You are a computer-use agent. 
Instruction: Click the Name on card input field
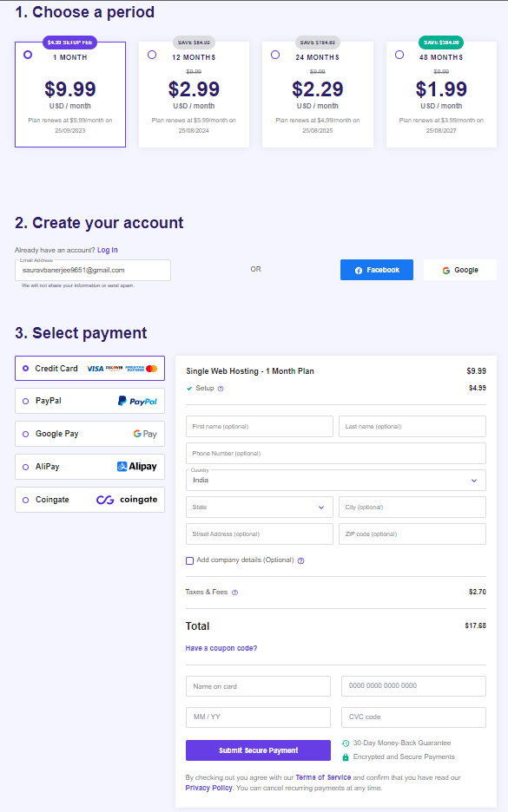point(258,685)
